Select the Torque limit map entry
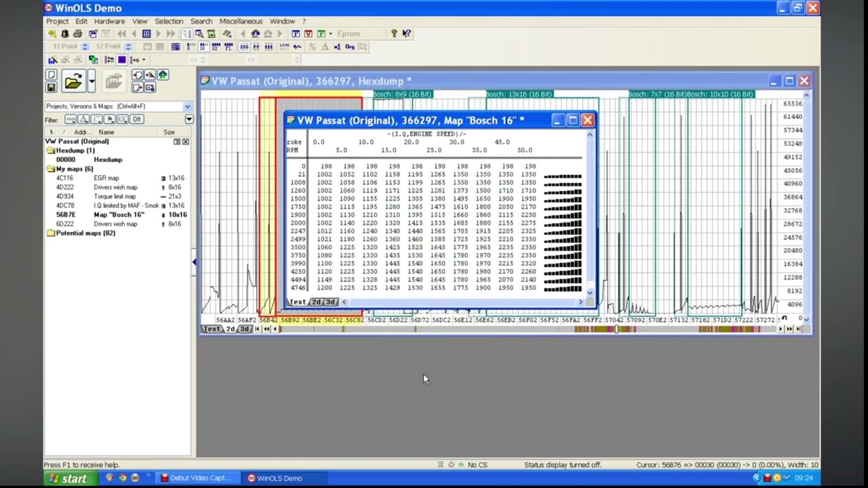 [x=119, y=197]
